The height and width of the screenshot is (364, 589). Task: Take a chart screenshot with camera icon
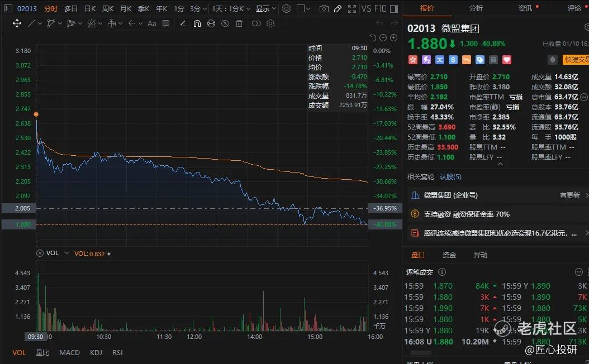point(324,8)
